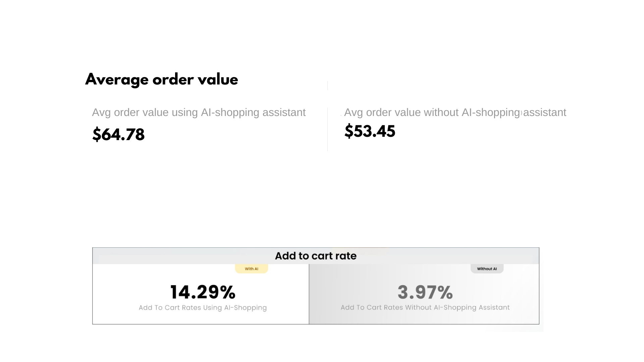Click the Average order value heading
The width and height of the screenshot is (644, 362).
[161, 80]
